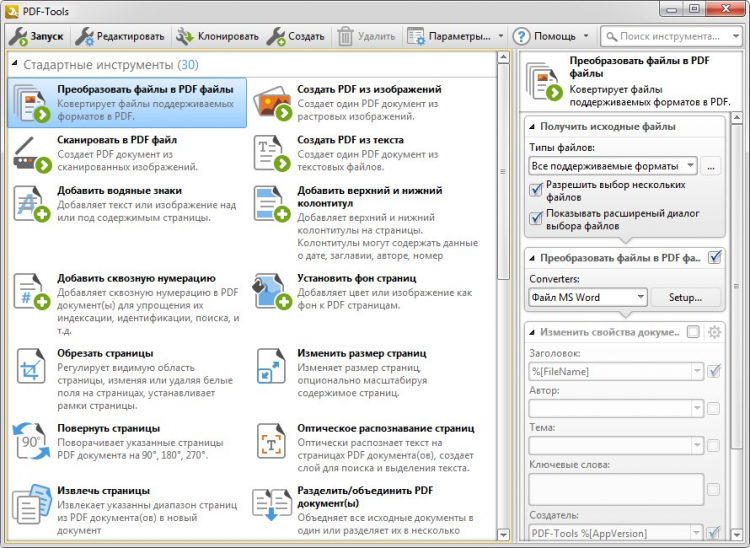
Task: Open the Тема field dropdown arrow
Action: click(697, 446)
